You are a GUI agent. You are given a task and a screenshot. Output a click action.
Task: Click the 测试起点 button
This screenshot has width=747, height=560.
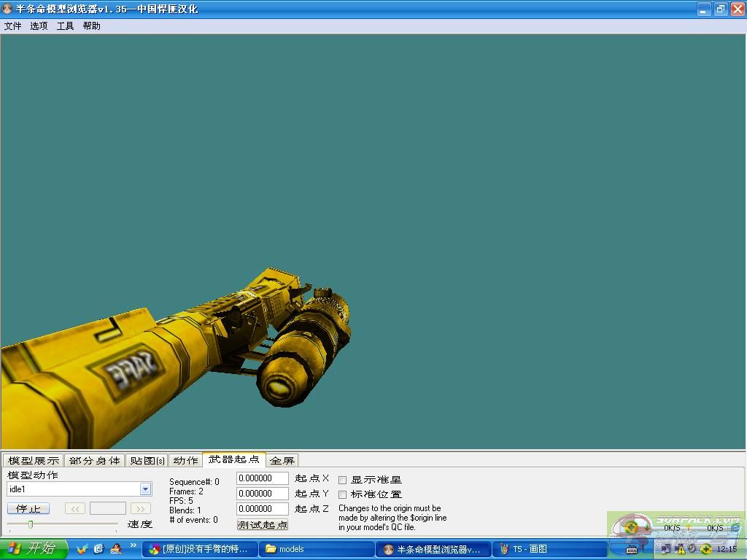263,524
